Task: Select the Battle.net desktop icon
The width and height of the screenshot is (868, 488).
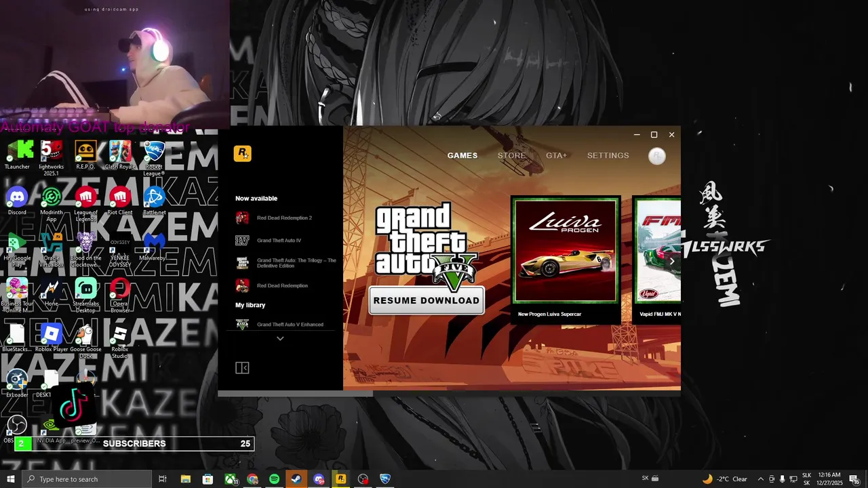Action: [154, 201]
